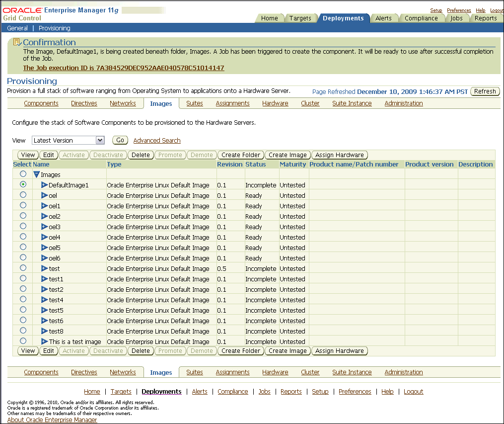Click the General link in blue bar
The image size is (504, 424).
point(17,28)
